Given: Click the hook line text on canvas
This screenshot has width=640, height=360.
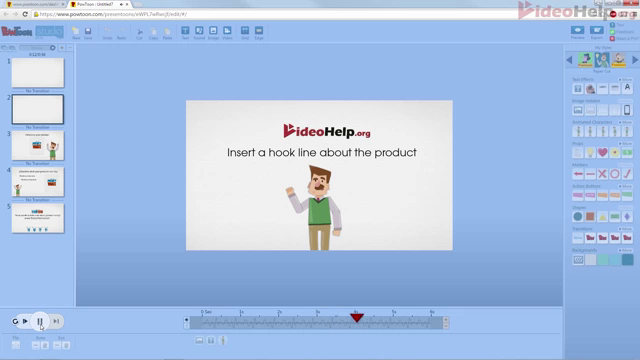Looking at the screenshot, I should coord(322,153).
